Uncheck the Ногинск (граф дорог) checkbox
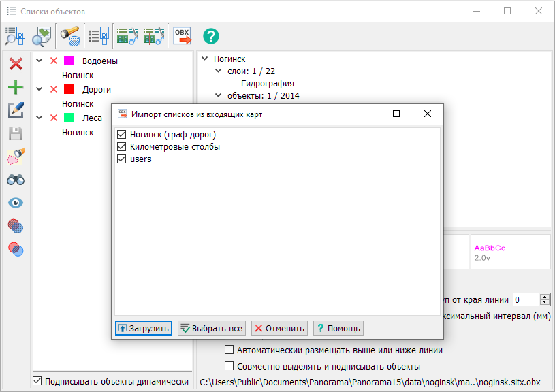 pyautogui.click(x=122, y=135)
